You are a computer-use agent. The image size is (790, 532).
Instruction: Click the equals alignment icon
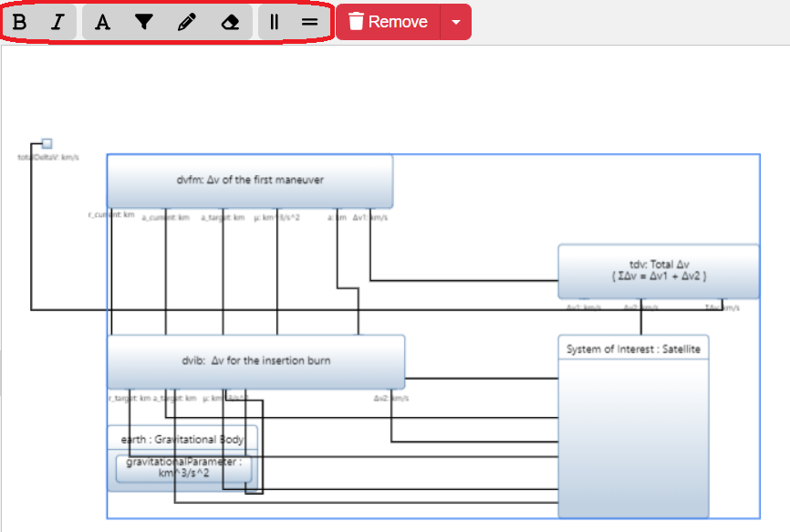click(x=308, y=21)
